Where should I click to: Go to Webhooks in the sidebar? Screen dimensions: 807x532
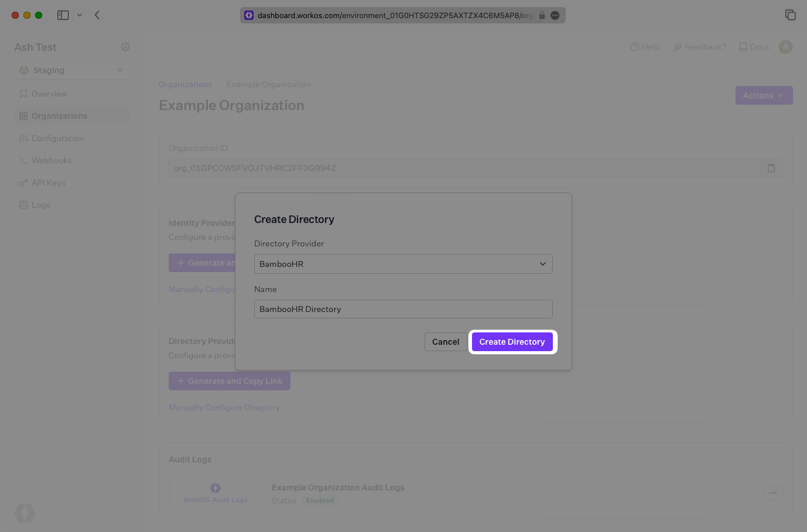[x=52, y=160]
